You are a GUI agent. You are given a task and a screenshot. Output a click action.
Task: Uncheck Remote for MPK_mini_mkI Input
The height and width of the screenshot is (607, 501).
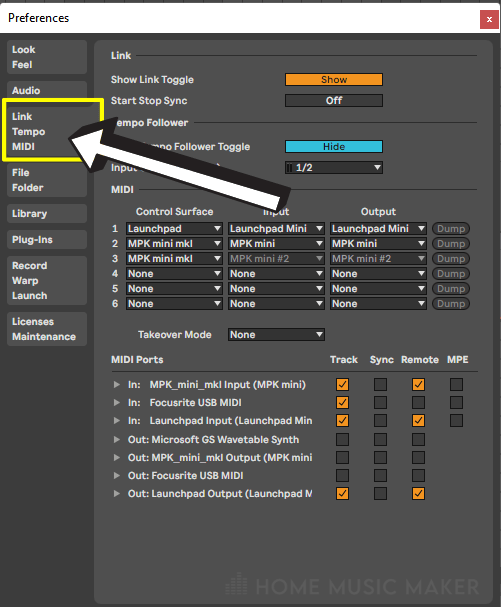pos(418,384)
